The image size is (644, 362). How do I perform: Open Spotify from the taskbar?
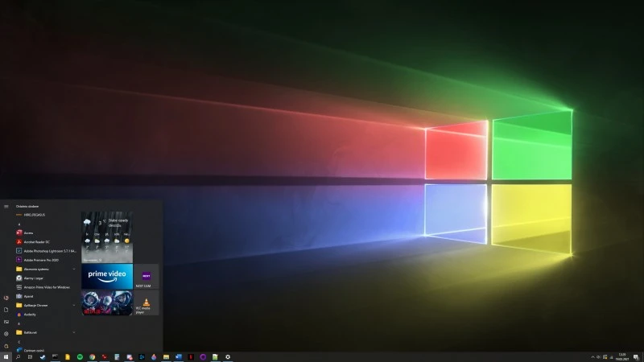(x=80, y=357)
